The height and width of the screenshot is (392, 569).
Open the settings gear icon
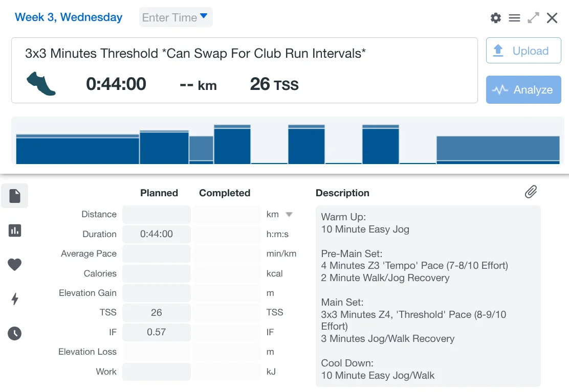[x=495, y=18]
